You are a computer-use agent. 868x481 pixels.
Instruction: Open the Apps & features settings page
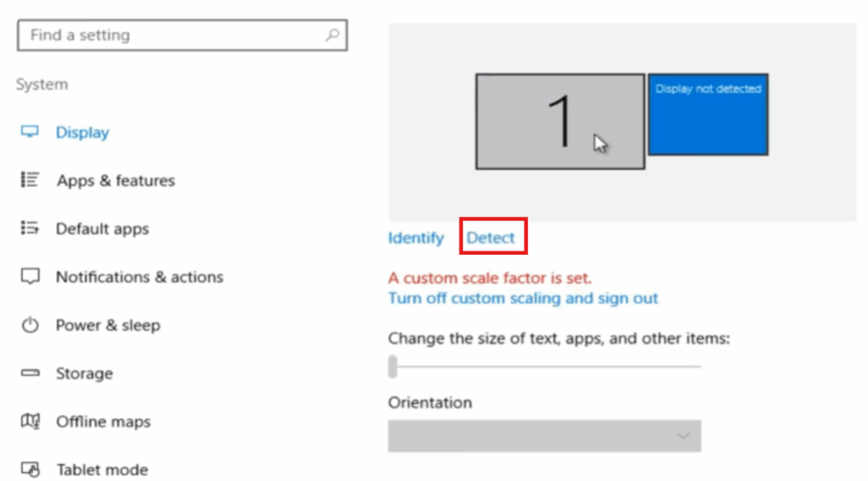tap(115, 180)
